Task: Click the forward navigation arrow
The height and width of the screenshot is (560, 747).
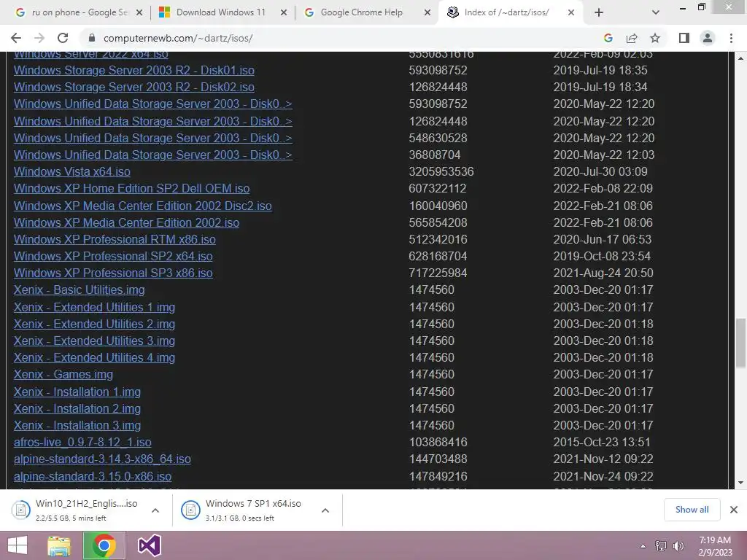Action: pyautogui.click(x=39, y=38)
